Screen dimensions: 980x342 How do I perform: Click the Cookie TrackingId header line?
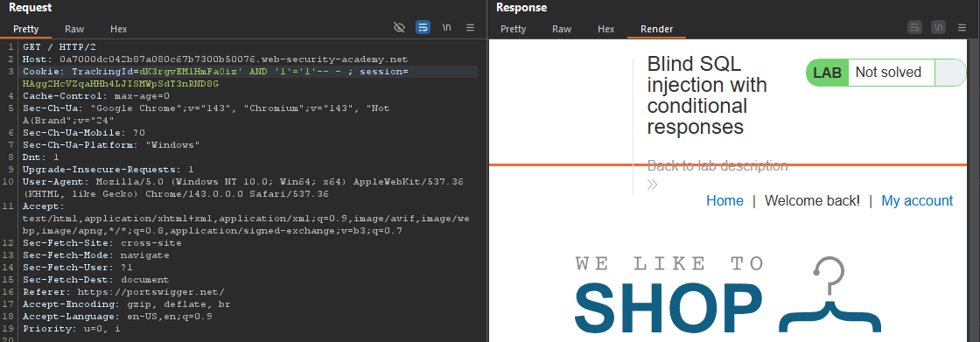tap(215, 72)
